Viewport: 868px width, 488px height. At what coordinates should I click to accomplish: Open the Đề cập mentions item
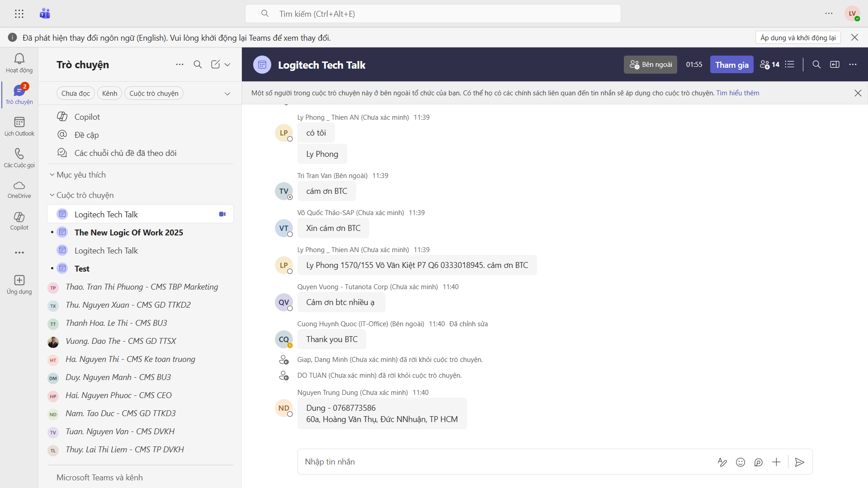[x=86, y=135]
